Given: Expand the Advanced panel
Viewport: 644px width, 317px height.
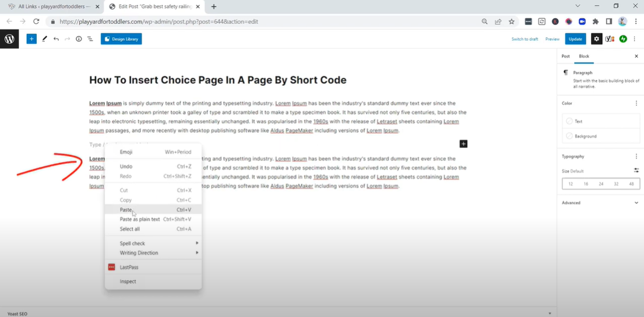Looking at the screenshot, I should (600, 203).
